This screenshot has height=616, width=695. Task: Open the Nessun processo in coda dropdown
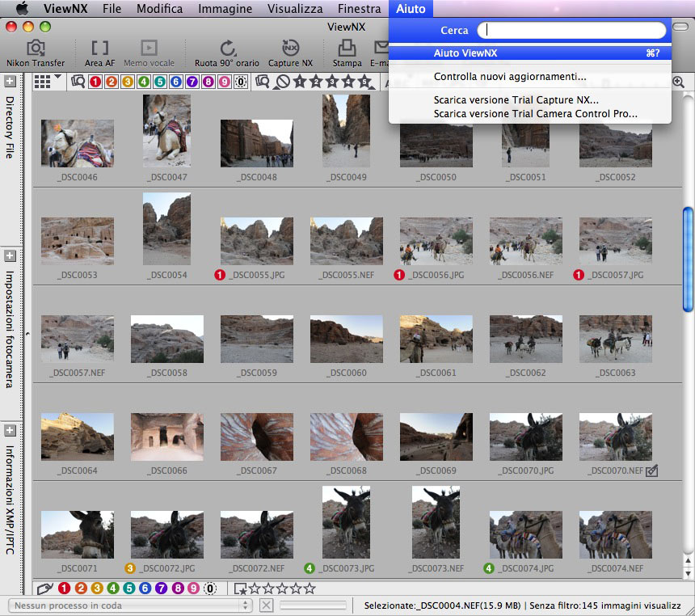coord(130,605)
